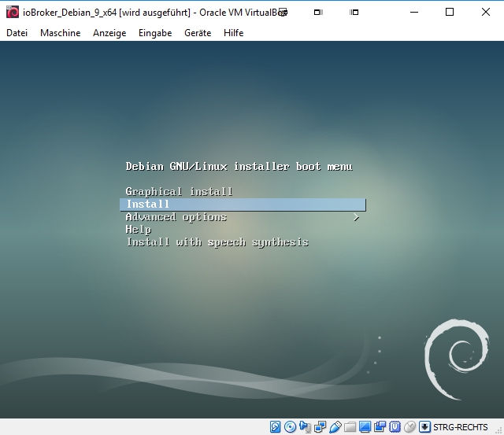504x435 pixels.
Task: Click the keyboard capture arrow icon
Action: click(x=424, y=427)
